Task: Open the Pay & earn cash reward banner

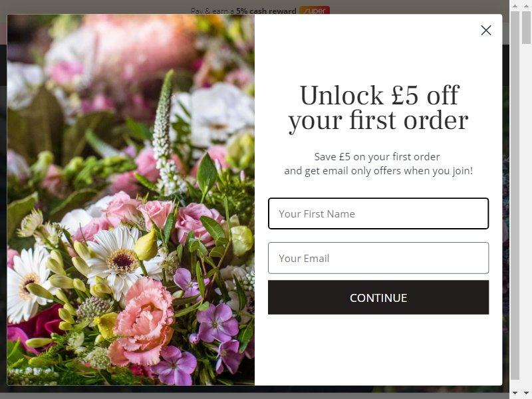Action: 260,11
